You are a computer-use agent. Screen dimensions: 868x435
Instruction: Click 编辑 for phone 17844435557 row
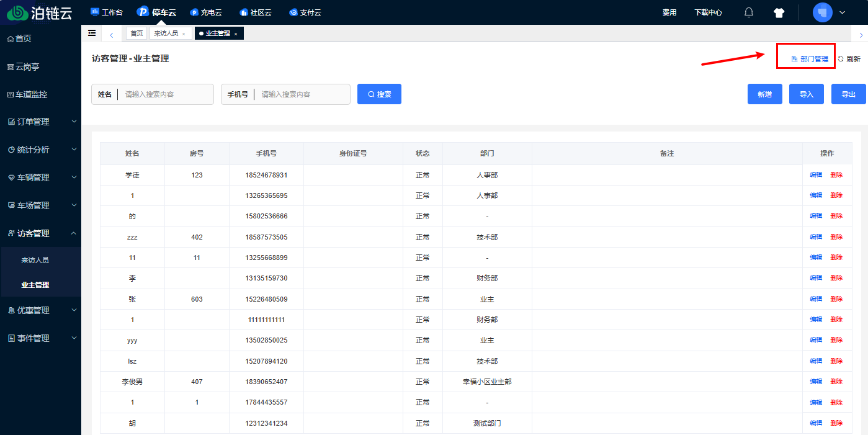pos(816,402)
